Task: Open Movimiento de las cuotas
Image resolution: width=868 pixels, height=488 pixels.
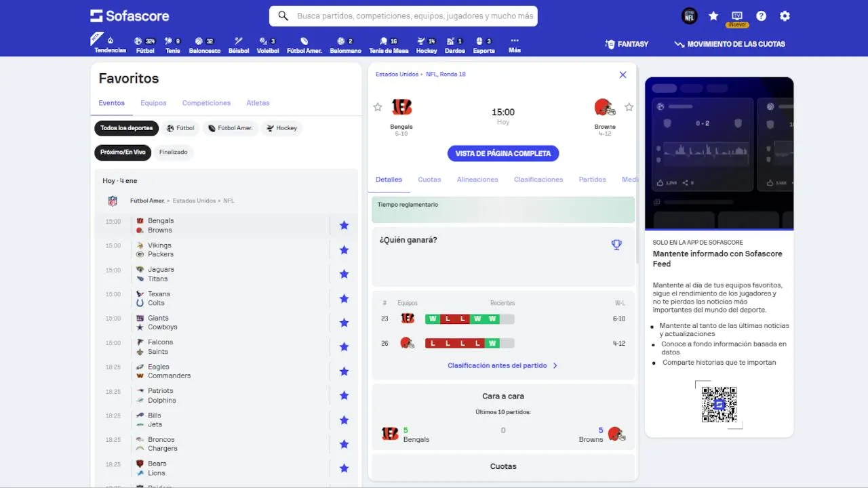Action: coord(730,44)
